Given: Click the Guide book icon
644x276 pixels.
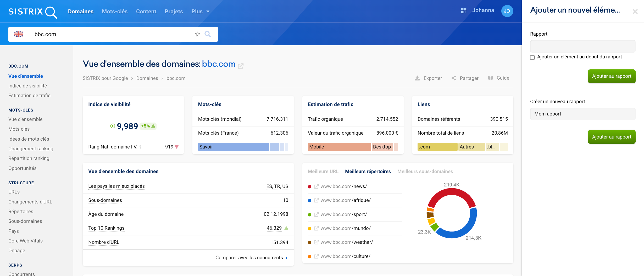Looking at the screenshot, I should tap(491, 78).
